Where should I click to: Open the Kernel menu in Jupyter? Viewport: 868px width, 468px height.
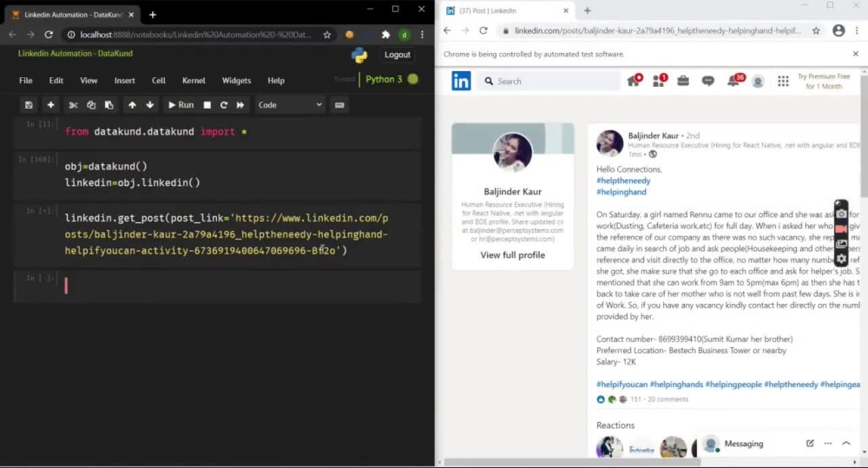pos(194,80)
